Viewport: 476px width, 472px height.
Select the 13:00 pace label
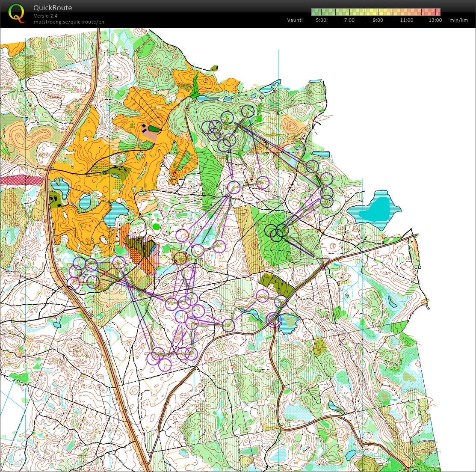pyautogui.click(x=435, y=20)
